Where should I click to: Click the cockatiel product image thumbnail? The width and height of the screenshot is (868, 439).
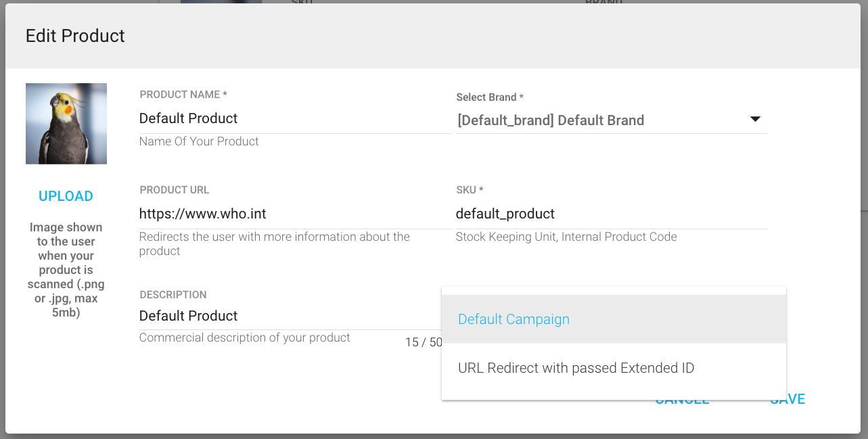pos(66,124)
